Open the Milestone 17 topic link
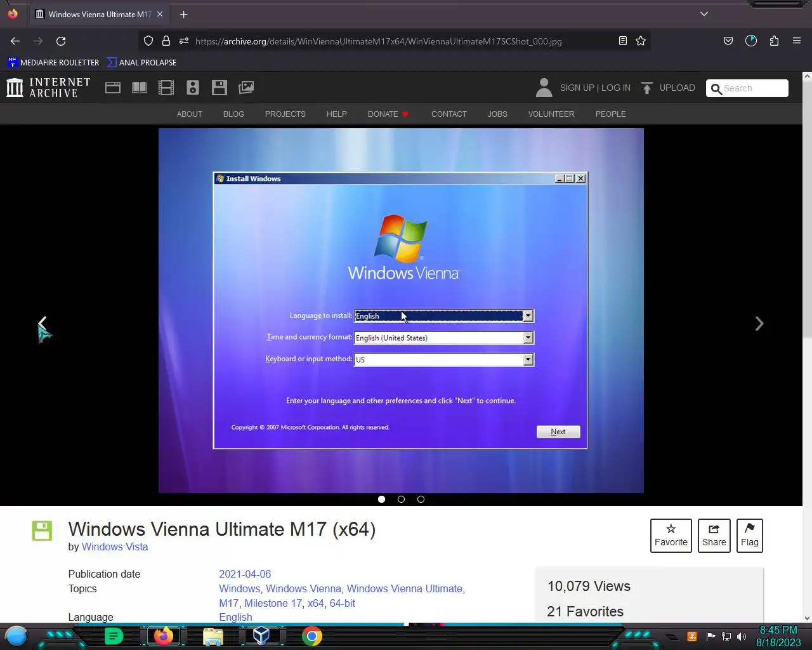The width and height of the screenshot is (812, 650). 273,603
